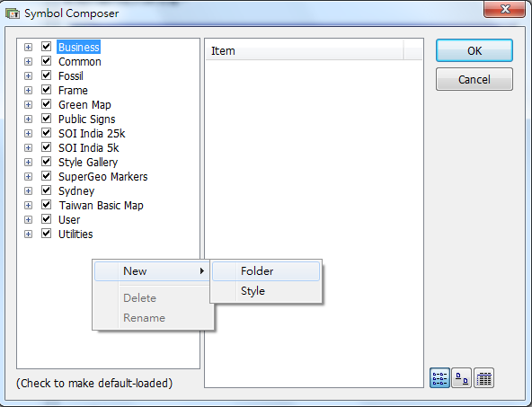Confirm with the OK button
Viewport: 532px width, 407px height.
coord(474,50)
